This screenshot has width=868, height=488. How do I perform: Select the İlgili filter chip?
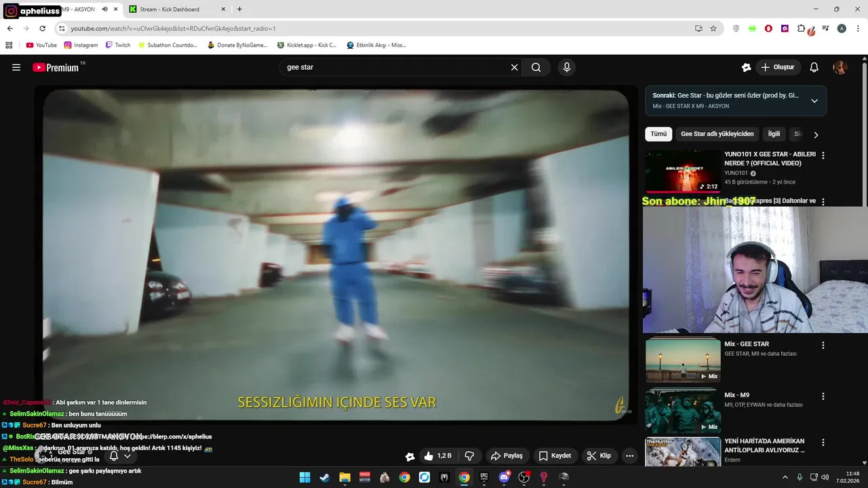tap(774, 134)
